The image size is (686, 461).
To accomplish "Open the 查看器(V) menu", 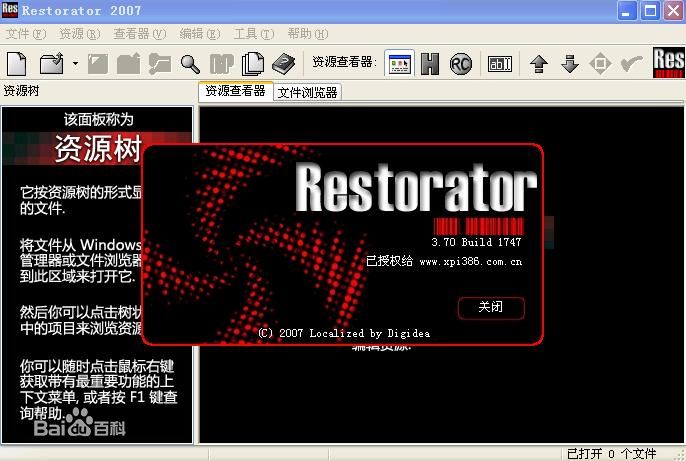I will pos(140,34).
